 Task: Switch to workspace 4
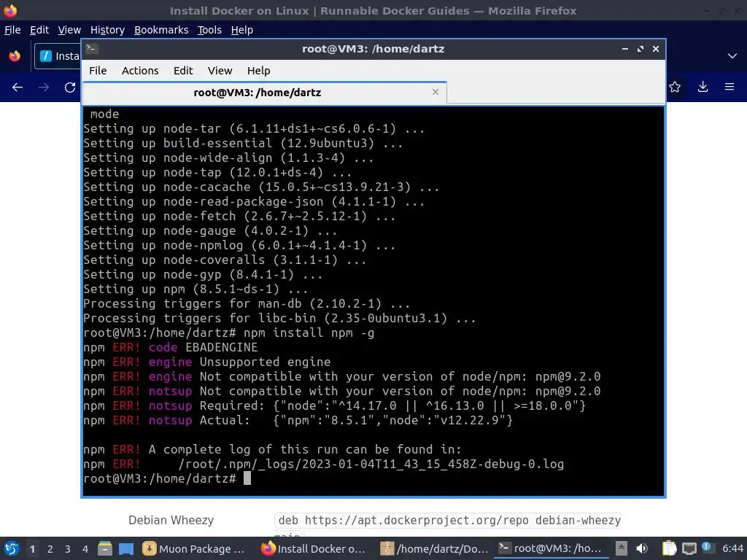pos(85,549)
